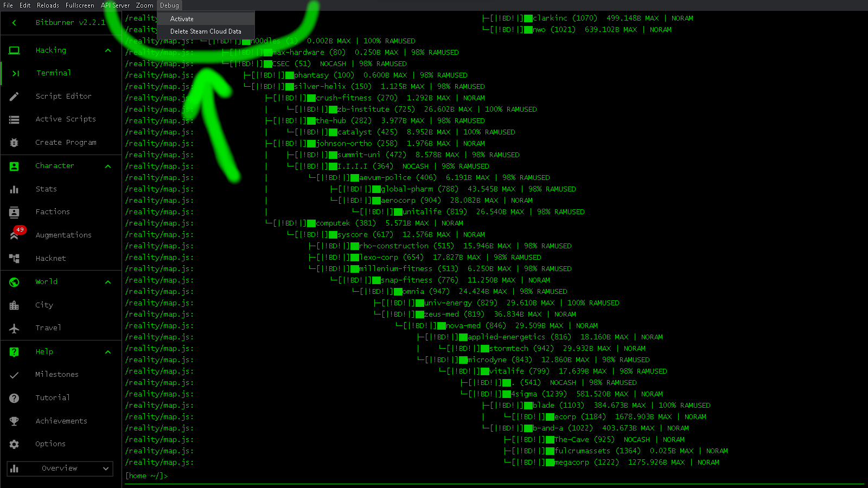Click the Milestones checkmark icon
This screenshot has width=868, height=488.
[x=14, y=375]
